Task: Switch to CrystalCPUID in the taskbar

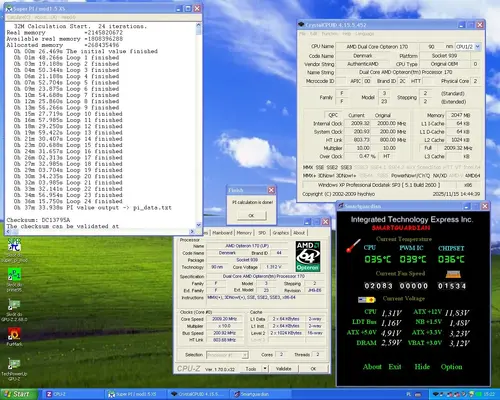Action: coord(199,394)
